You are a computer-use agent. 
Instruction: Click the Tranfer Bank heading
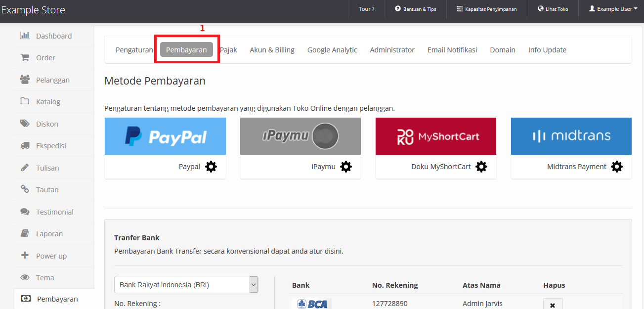[137, 238]
